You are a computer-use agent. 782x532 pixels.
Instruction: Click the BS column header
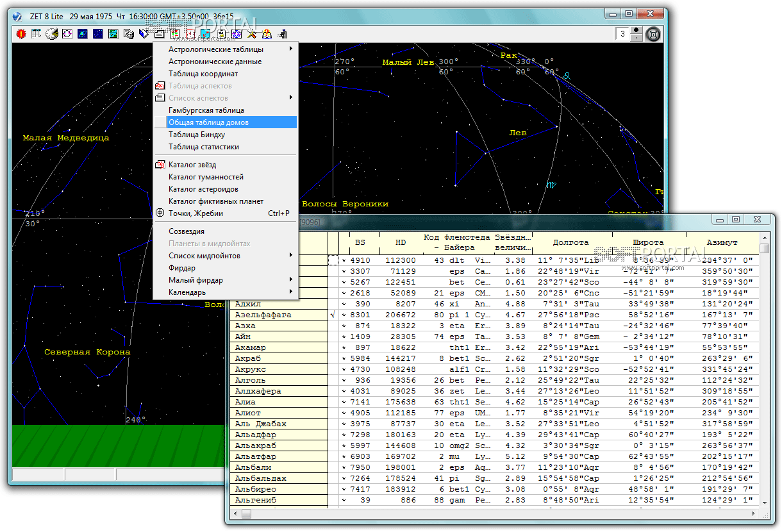coord(360,242)
